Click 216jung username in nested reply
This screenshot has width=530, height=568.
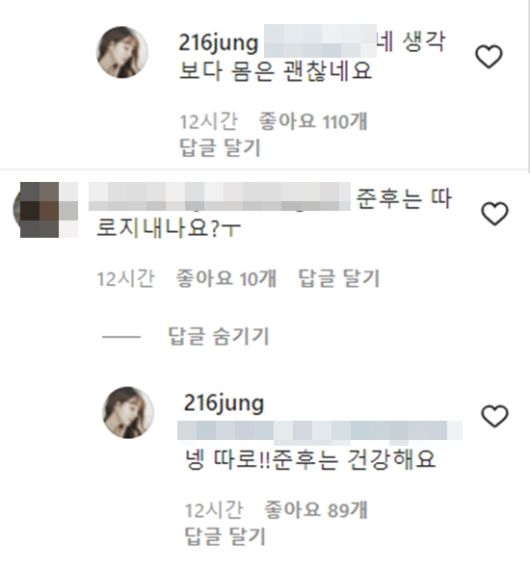click(x=224, y=404)
